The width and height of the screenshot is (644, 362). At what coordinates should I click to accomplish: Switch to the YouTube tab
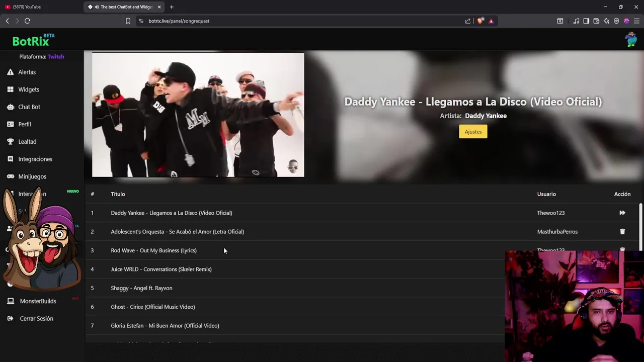41,7
